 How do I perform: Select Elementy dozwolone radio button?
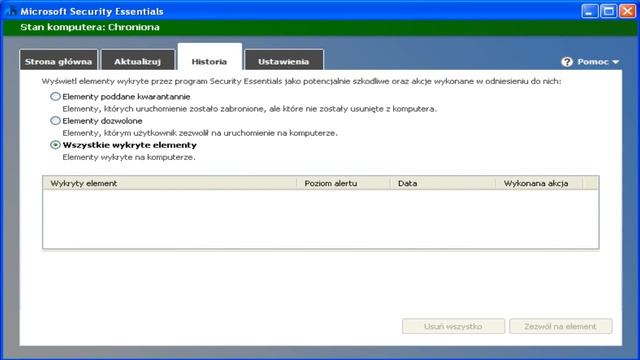click(55, 121)
